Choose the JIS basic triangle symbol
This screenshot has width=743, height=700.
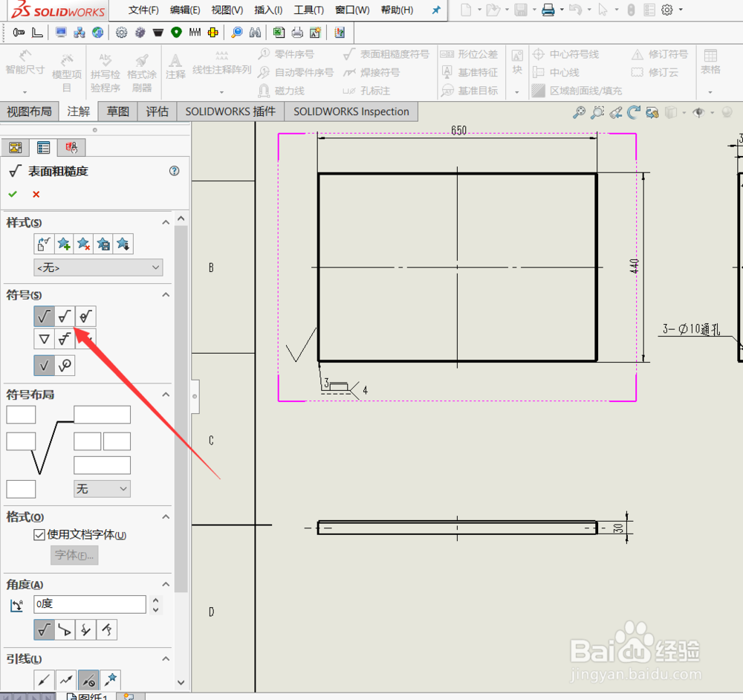point(44,339)
